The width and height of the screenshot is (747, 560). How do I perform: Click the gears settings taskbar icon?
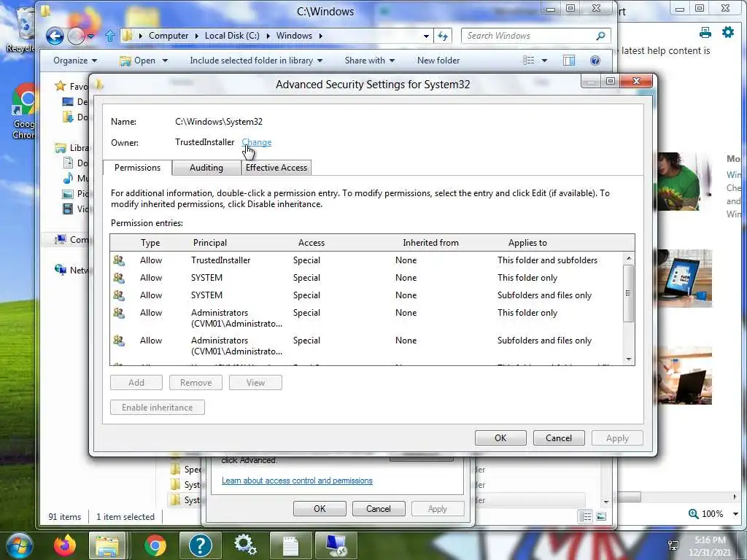point(245,545)
